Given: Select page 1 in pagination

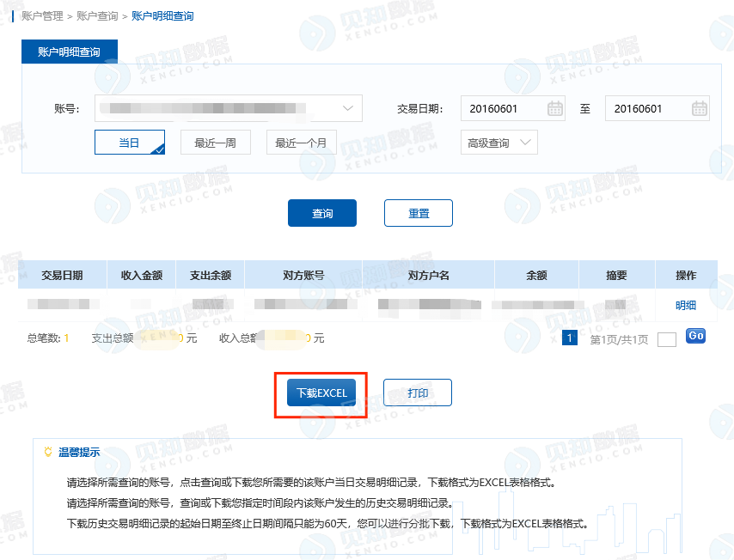Looking at the screenshot, I should tap(569, 338).
